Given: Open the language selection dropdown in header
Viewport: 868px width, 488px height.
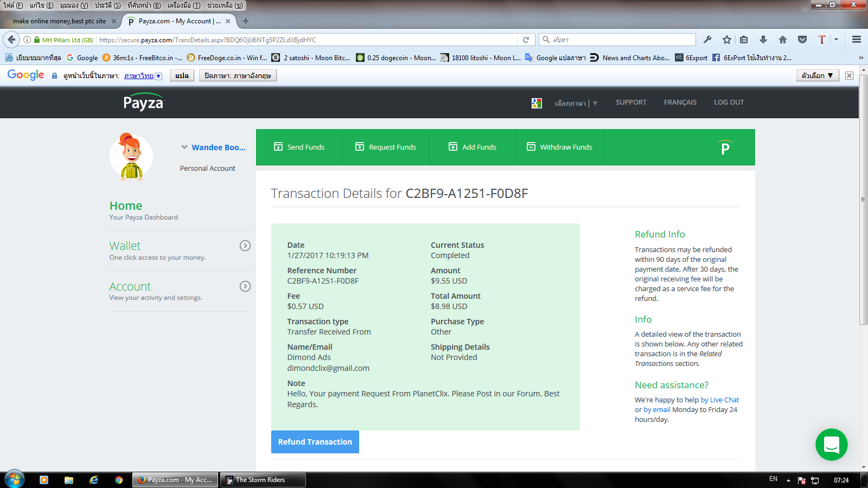Looking at the screenshot, I should (x=576, y=103).
